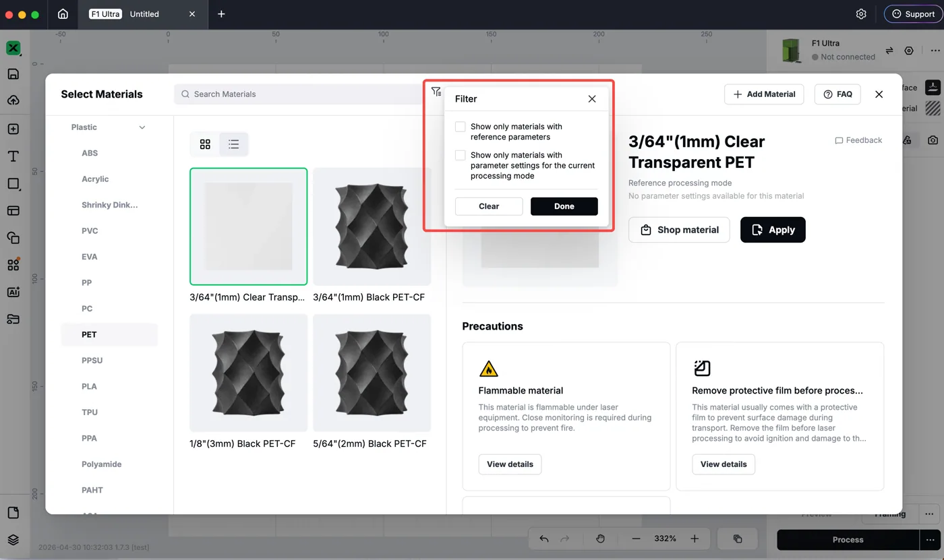Check 'Show only materials with reference parameters'

tap(460, 127)
